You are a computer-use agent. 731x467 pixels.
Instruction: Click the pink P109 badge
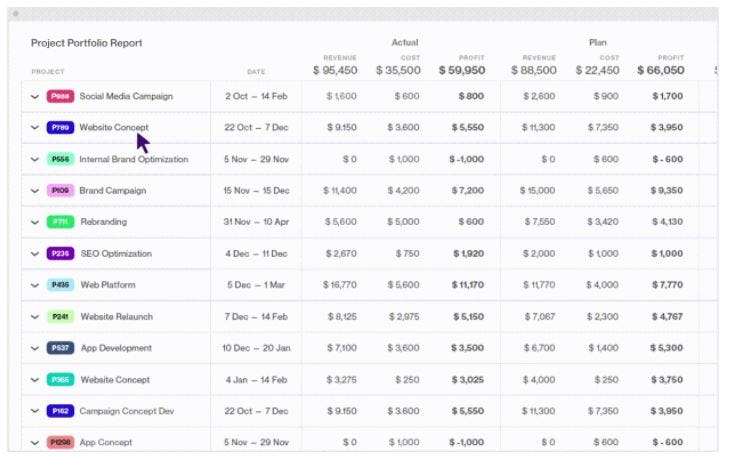click(60, 191)
